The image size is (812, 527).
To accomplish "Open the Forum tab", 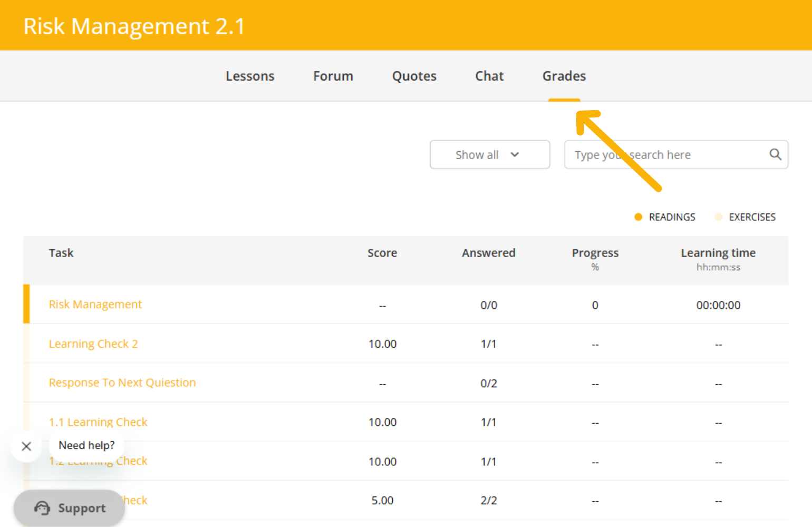I will coord(333,76).
